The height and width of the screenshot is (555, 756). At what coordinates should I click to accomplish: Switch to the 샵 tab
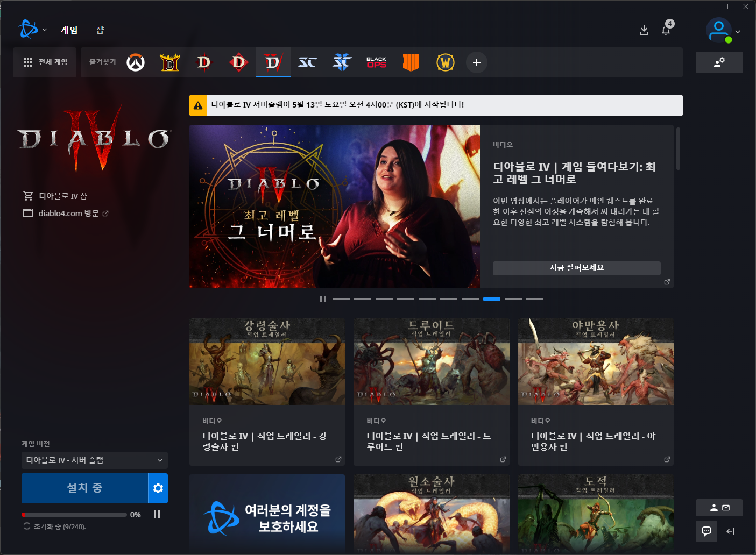[100, 30]
